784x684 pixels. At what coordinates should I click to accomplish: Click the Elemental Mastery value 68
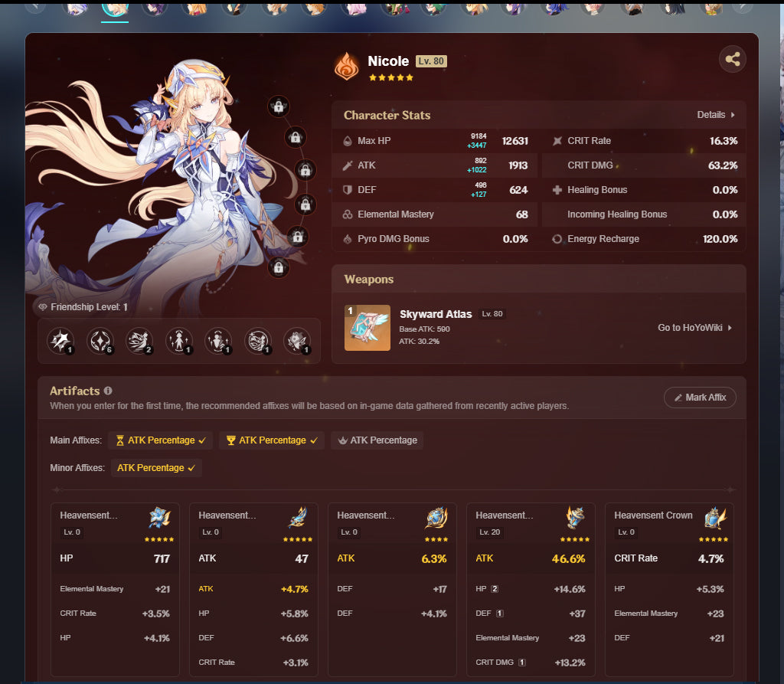click(522, 214)
